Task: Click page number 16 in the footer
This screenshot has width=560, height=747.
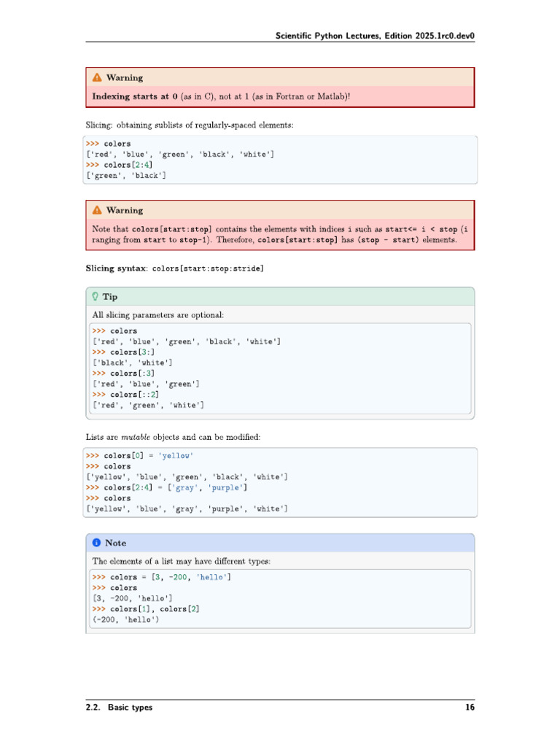Action: [x=470, y=707]
